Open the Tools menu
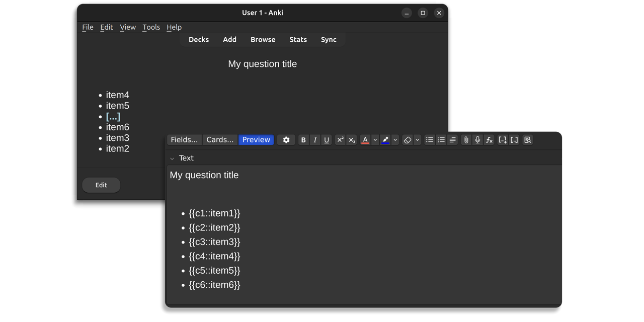 click(151, 27)
